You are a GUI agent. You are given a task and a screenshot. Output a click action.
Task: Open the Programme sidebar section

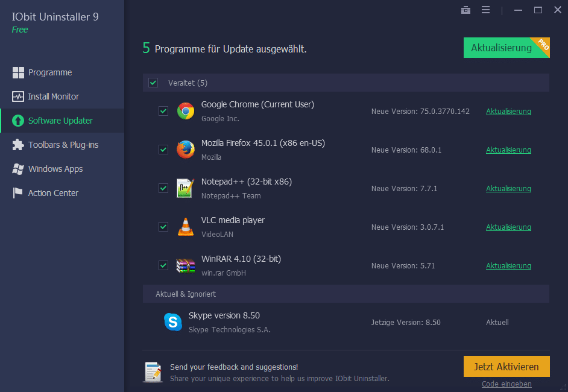point(50,72)
